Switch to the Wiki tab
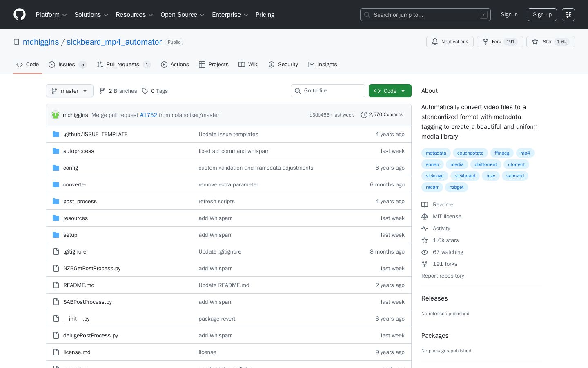 (x=248, y=65)
